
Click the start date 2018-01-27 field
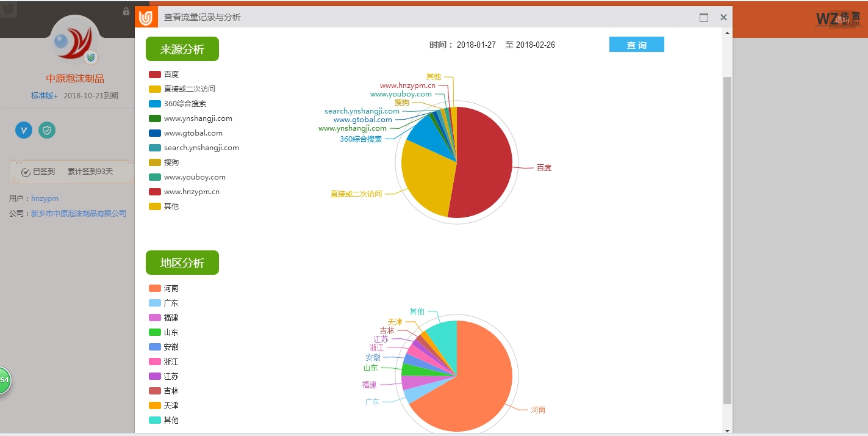click(x=476, y=45)
